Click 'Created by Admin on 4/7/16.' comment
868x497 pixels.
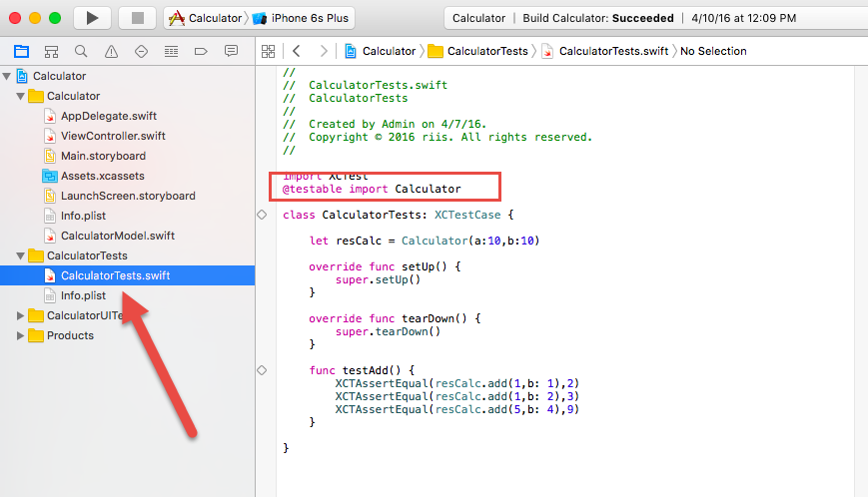click(398, 125)
